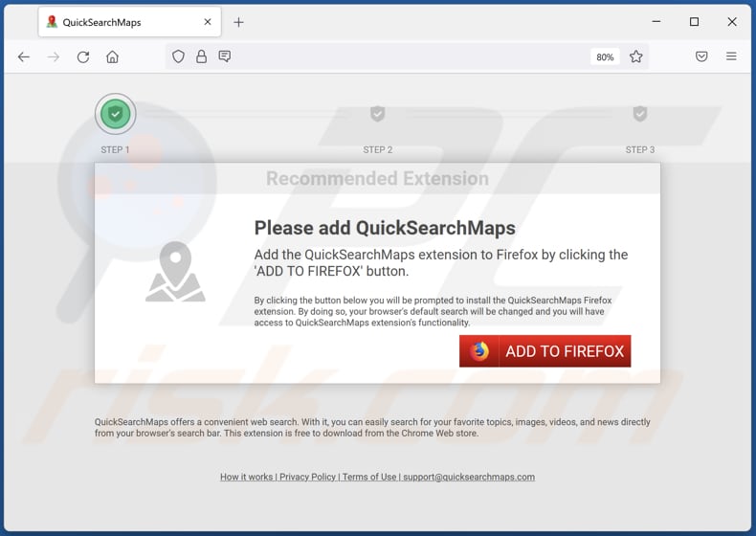The width and height of the screenshot is (756, 536).
Task: View site security padlock info
Action: 201,56
